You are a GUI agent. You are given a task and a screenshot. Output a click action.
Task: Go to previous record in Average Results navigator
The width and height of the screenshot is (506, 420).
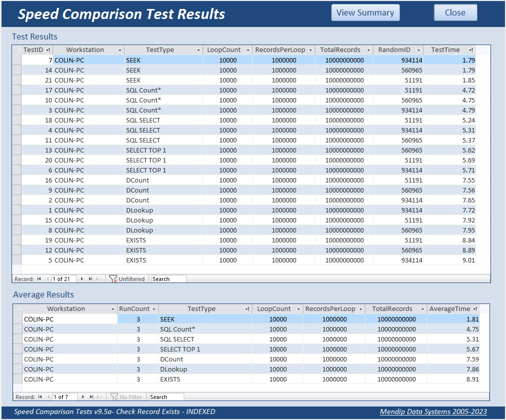pyautogui.click(x=49, y=397)
